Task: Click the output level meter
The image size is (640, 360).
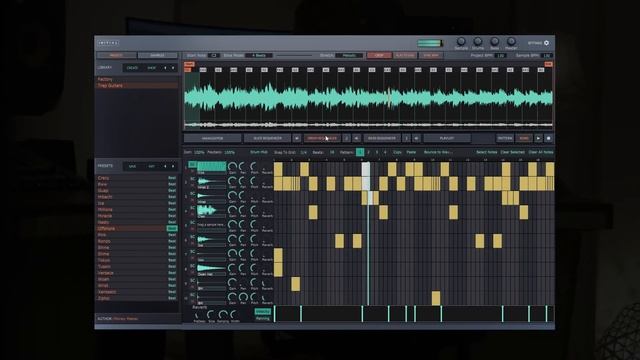Action: (430, 43)
